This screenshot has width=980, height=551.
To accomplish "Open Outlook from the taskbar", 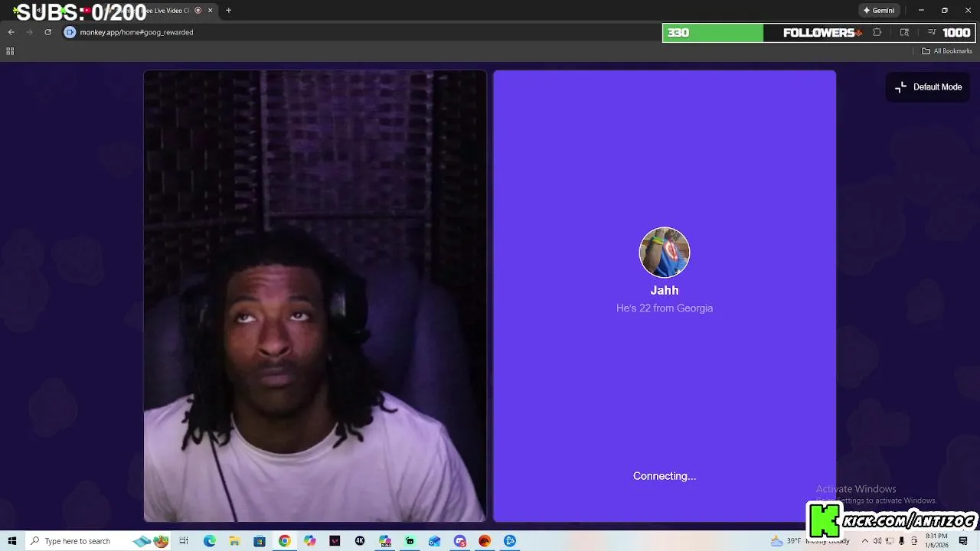I will pyautogui.click(x=434, y=541).
